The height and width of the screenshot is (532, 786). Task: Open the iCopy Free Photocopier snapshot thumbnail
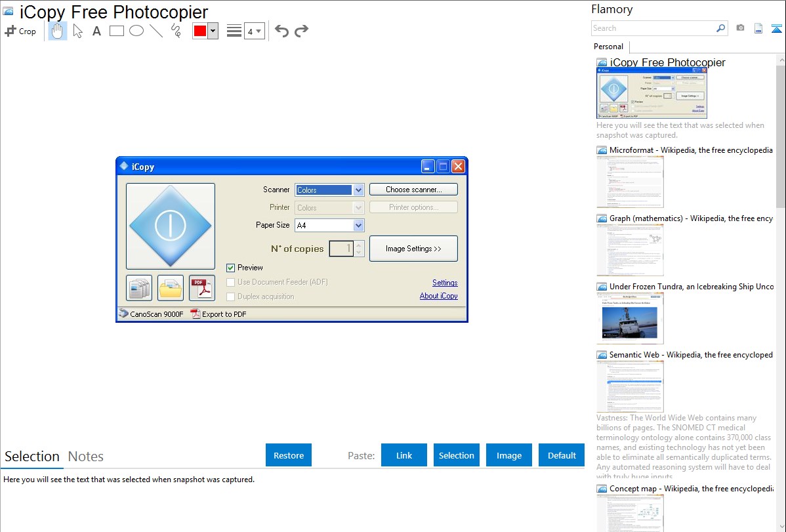(x=652, y=93)
